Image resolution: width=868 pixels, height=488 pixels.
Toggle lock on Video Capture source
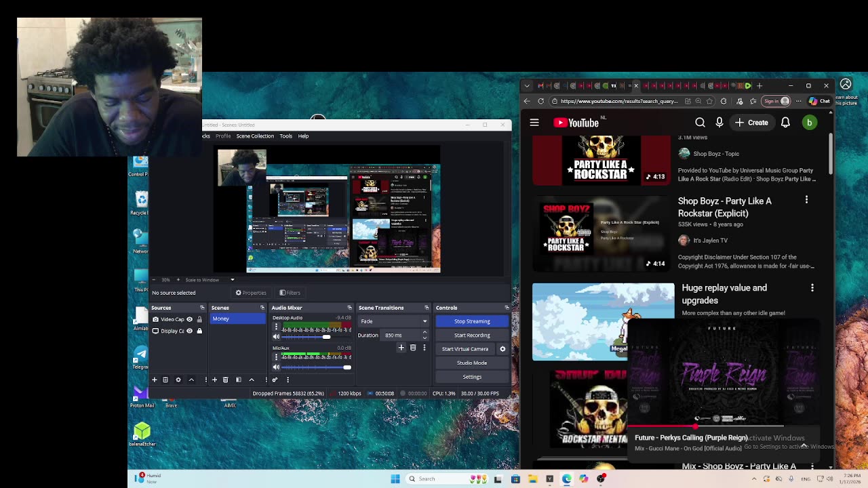point(199,319)
